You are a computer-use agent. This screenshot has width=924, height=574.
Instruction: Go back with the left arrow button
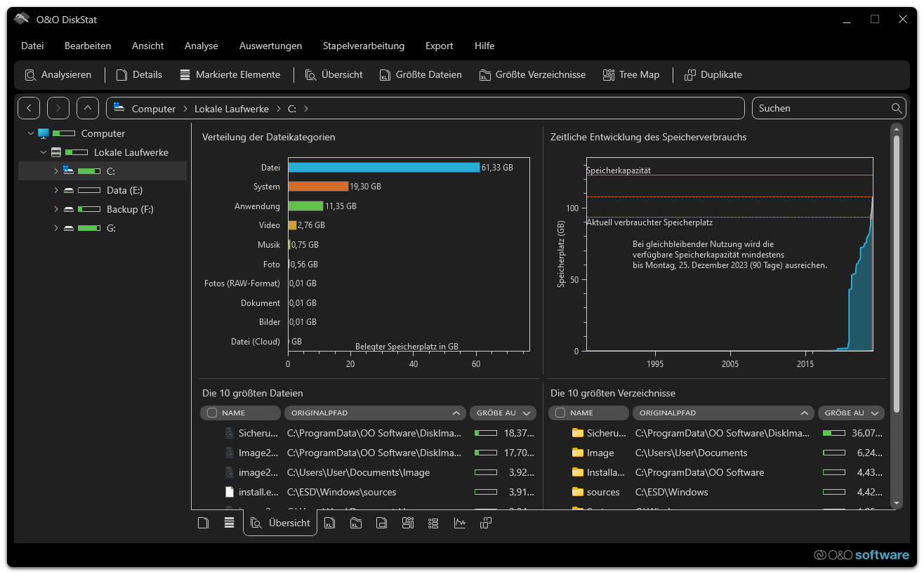(x=29, y=108)
